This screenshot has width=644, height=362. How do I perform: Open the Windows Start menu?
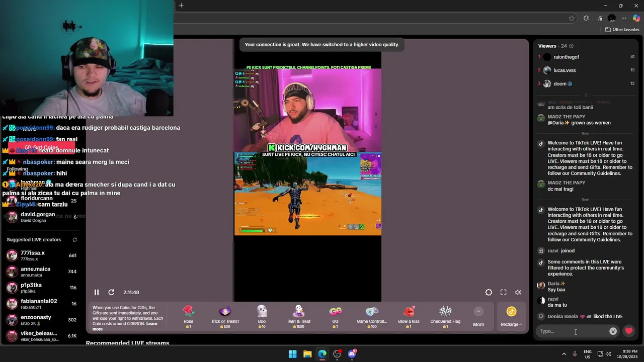tap(292, 354)
